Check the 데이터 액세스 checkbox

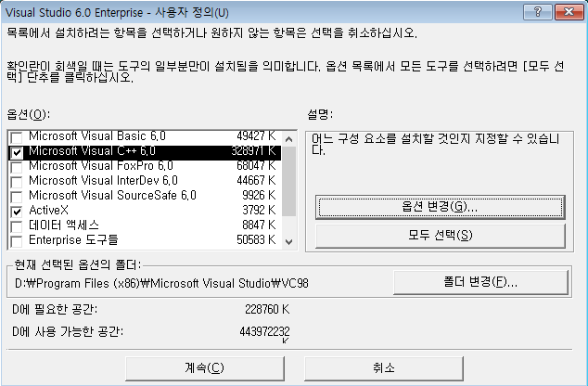(x=16, y=226)
